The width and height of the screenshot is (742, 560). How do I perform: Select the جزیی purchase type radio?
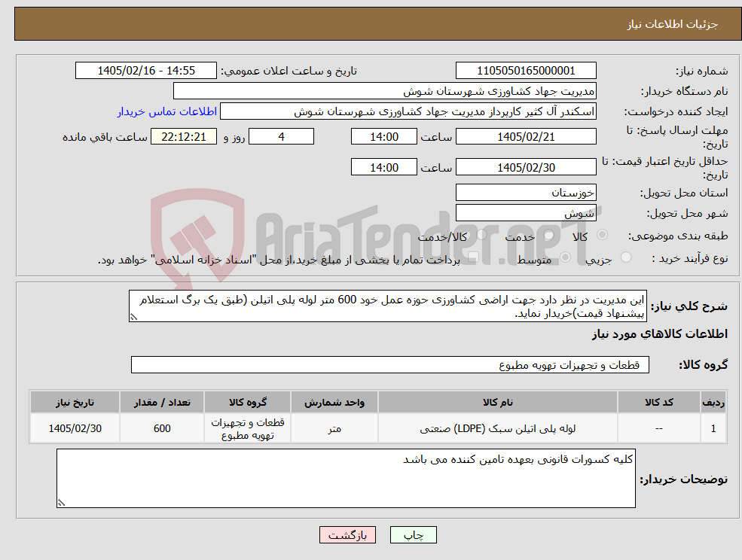[x=625, y=257]
